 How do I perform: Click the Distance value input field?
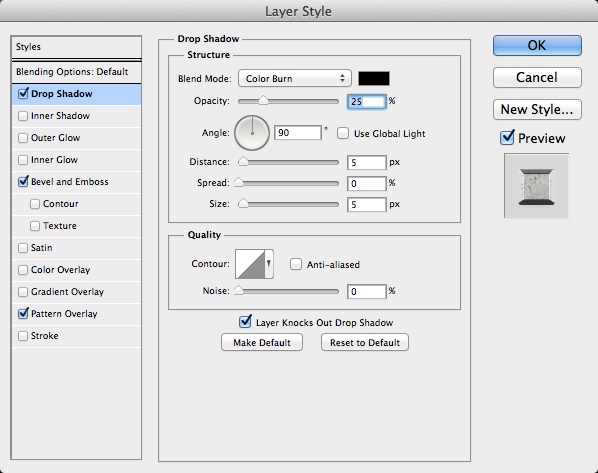coord(367,162)
